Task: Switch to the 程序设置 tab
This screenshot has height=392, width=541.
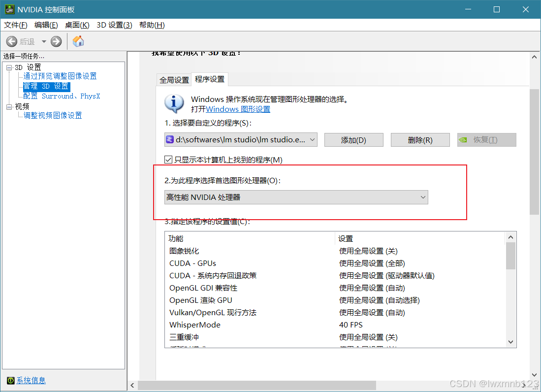Action: click(210, 79)
